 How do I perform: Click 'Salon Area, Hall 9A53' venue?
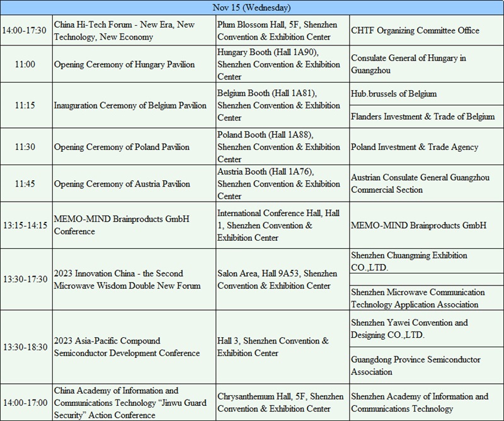pos(282,279)
